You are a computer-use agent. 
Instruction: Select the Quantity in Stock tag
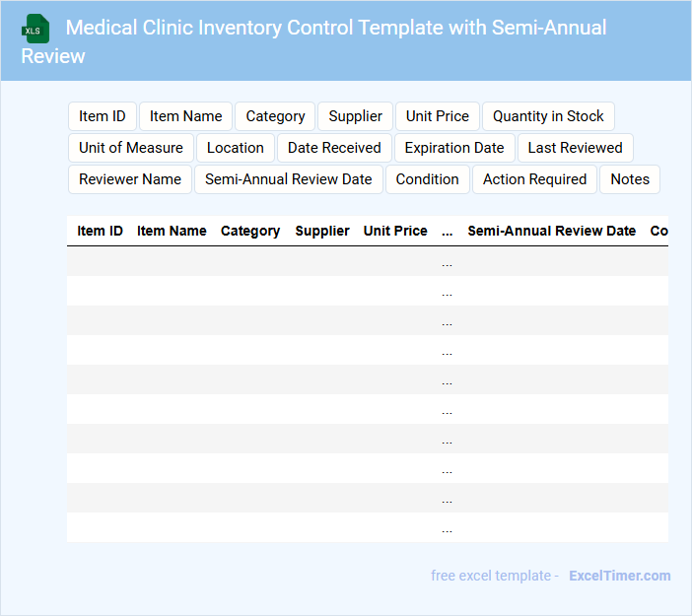tap(548, 116)
